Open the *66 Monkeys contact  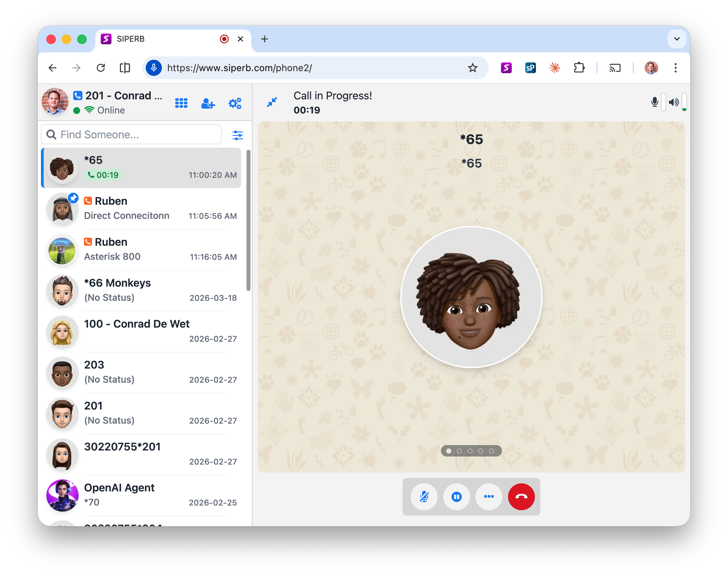pyautogui.click(x=143, y=290)
